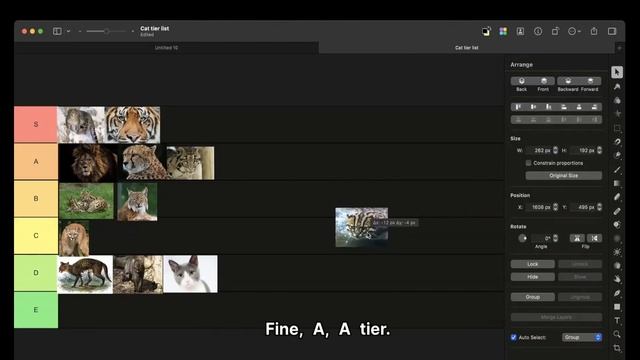This screenshot has height=360, width=640.
Task: Select the lion image in A tier
Action: pos(88,162)
